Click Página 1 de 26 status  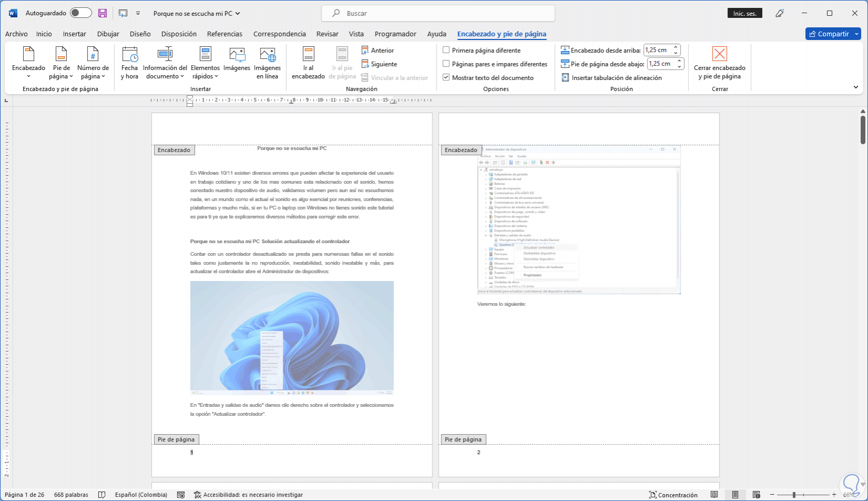pyautogui.click(x=25, y=495)
